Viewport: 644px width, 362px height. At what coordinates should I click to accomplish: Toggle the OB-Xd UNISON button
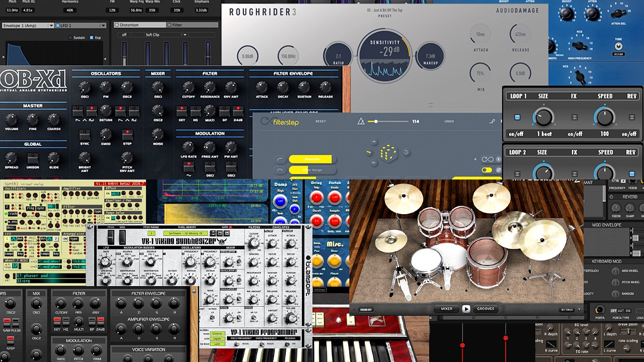tap(33, 159)
